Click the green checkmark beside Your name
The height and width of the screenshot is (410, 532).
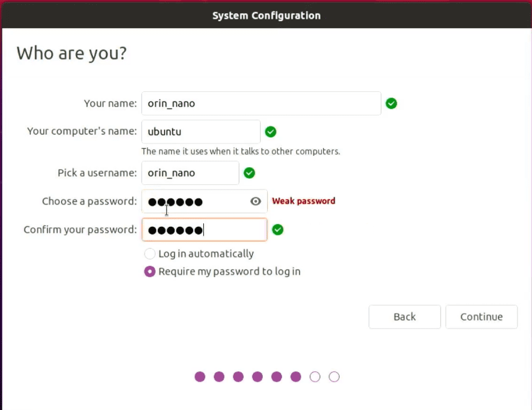click(x=391, y=103)
